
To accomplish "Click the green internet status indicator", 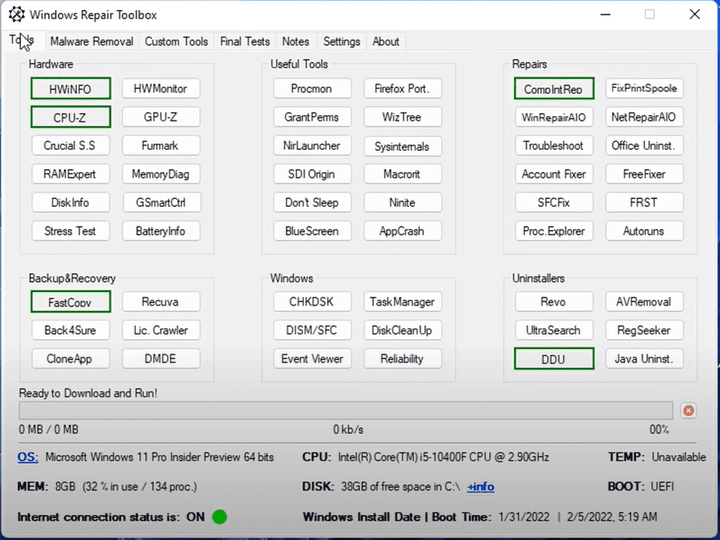I will click(x=219, y=517).
